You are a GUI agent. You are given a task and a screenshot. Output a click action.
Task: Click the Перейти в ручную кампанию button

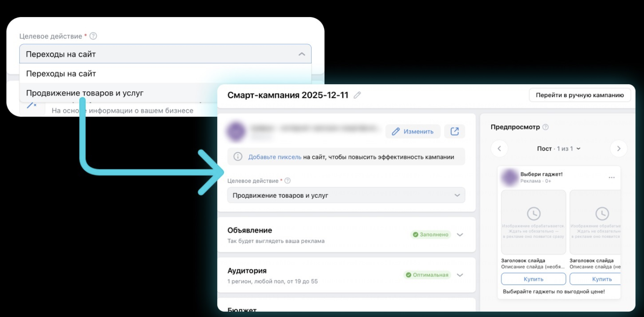(x=580, y=95)
